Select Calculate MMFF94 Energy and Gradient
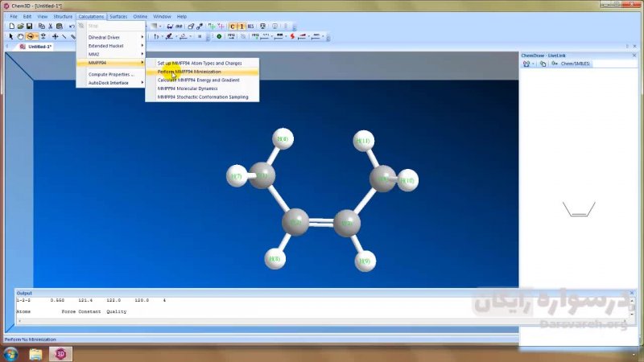The width and height of the screenshot is (644, 362). (198, 80)
